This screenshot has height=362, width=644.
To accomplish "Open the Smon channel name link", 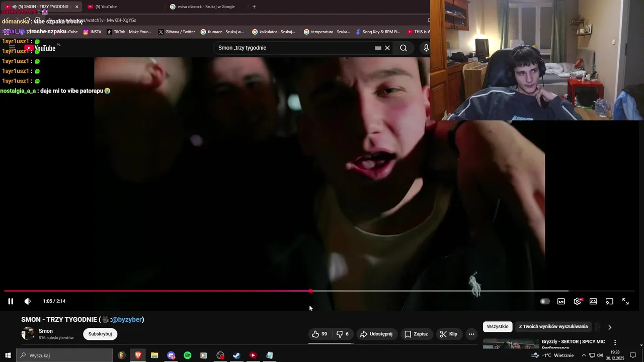I will pyautogui.click(x=46, y=331).
